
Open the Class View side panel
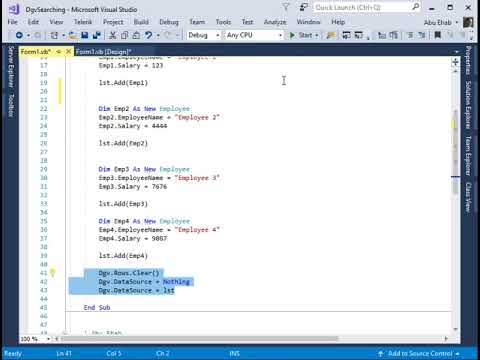click(x=468, y=197)
